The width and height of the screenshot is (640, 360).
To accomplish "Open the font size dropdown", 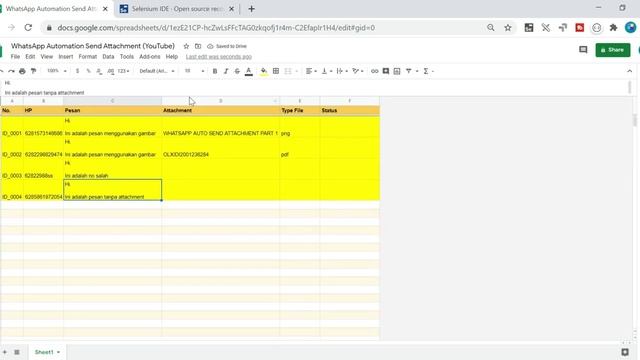I will (194, 71).
